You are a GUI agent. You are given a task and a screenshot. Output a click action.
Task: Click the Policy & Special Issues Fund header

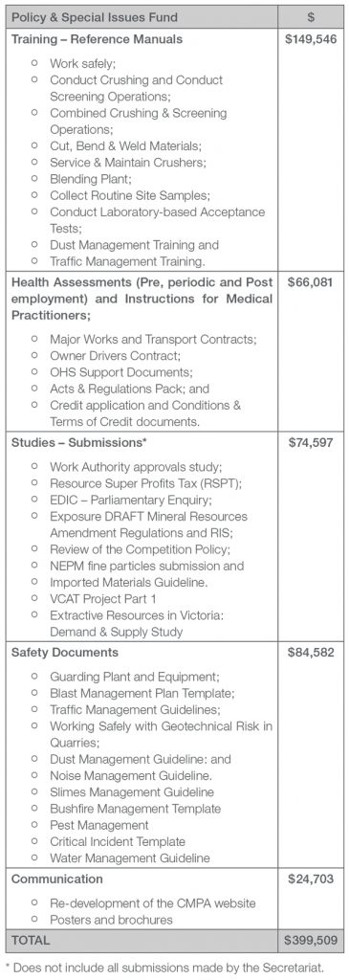(x=94, y=17)
